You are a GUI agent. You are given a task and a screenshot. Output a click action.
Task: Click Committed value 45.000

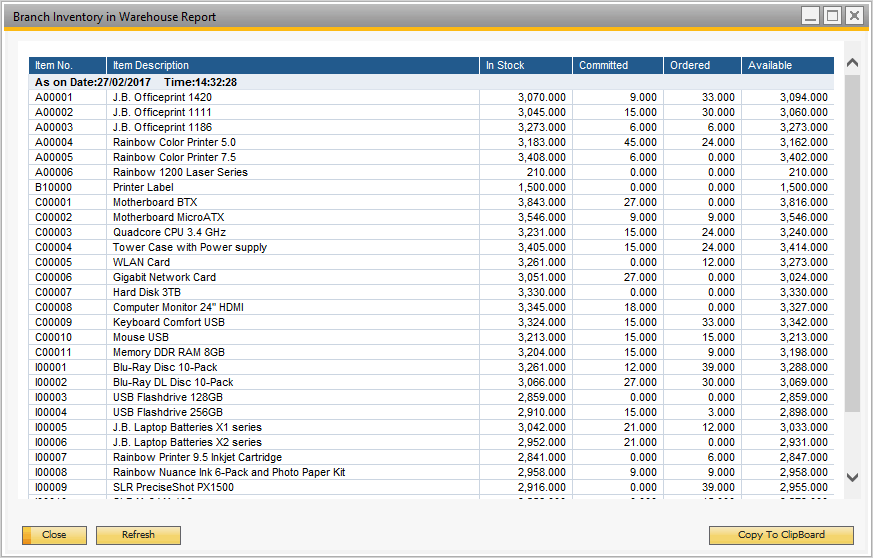[640, 143]
